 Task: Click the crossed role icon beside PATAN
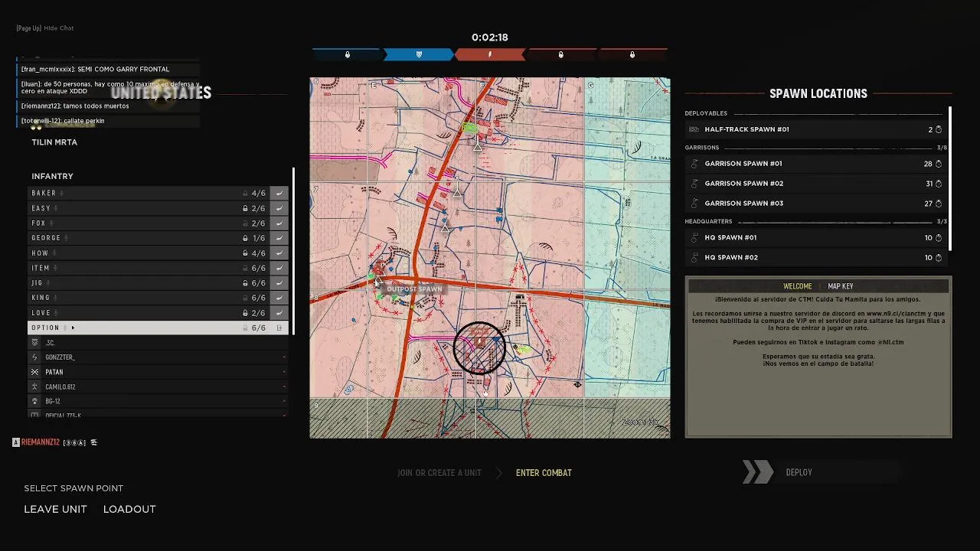pyautogui.click(x=34, y=372)
